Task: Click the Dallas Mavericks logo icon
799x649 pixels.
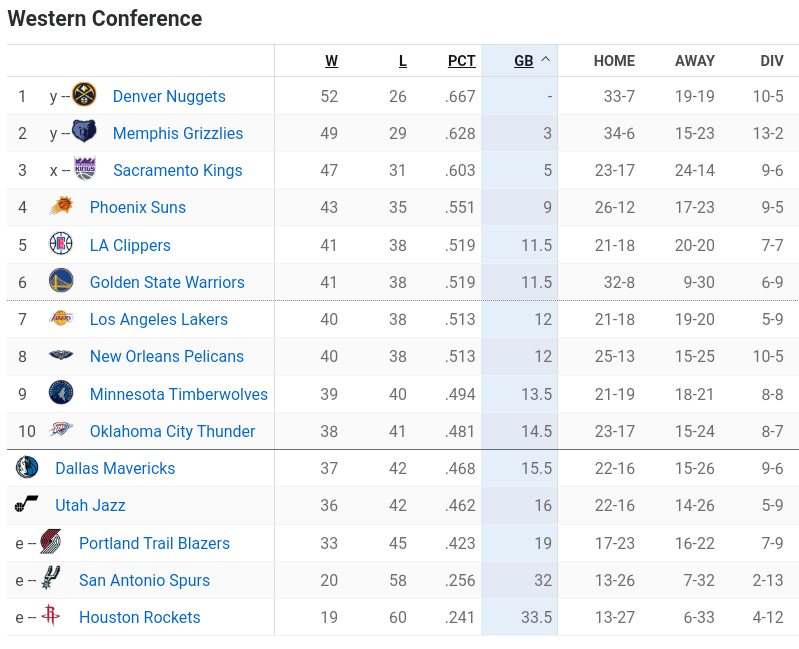Action: tap(27, 468)
